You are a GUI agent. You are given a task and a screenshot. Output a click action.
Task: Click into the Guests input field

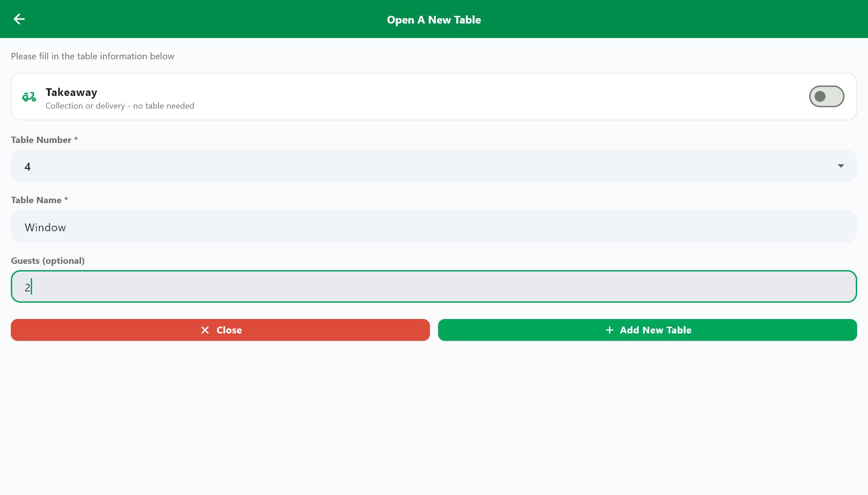tap(434, 286)
